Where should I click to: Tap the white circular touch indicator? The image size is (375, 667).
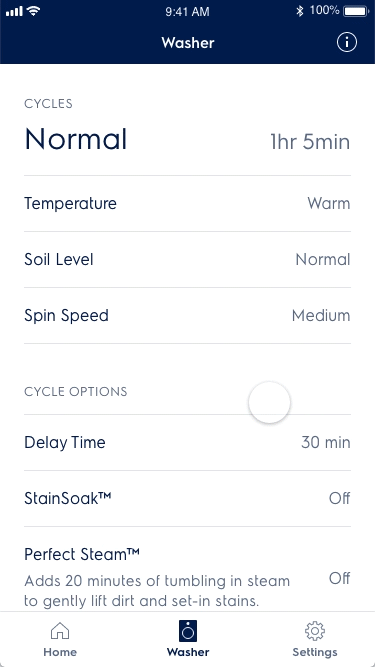click(269, 402)
